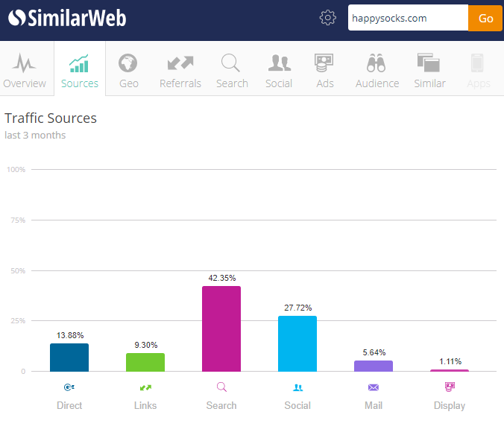Viewport: 504px width, 435px height.
Task: Click the magnifier icon under Search bar
Action: point(221,387)
